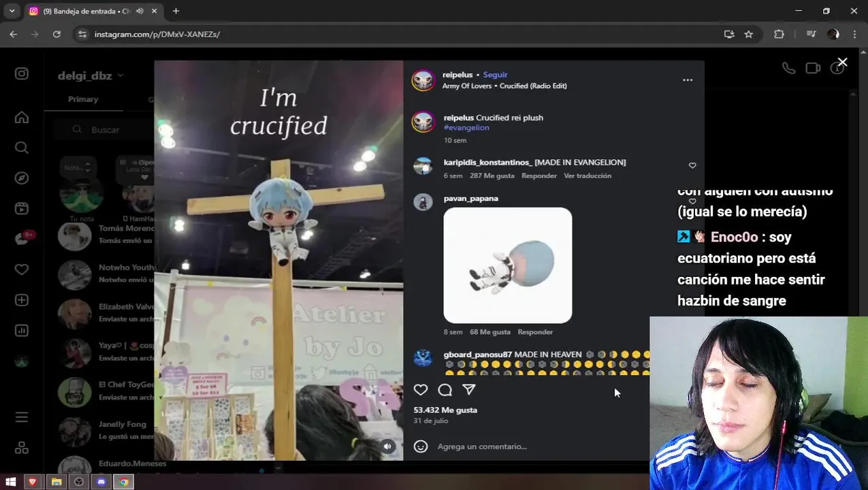Click the Create plus icon in sidebar
Screen dimensions: 868x490
point(22,300)
